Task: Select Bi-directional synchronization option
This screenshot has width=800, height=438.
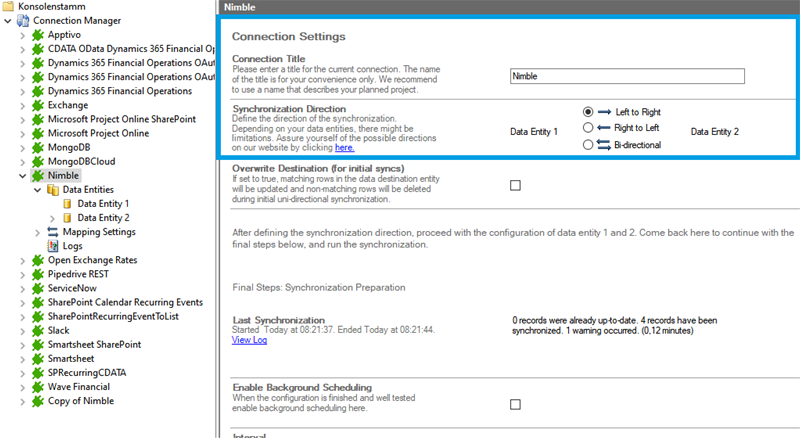Action: coord(588,145)
